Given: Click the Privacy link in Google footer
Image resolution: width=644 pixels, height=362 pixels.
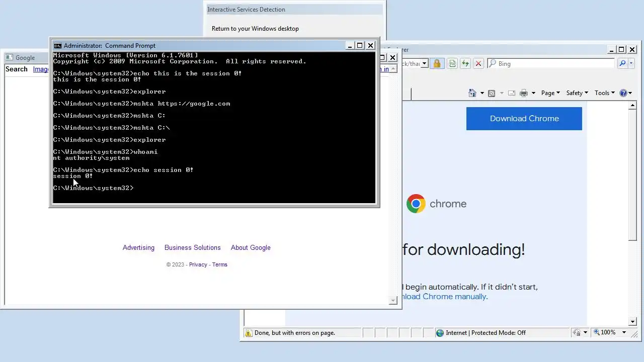Looking at the screenshot, I should pos(198,264).
